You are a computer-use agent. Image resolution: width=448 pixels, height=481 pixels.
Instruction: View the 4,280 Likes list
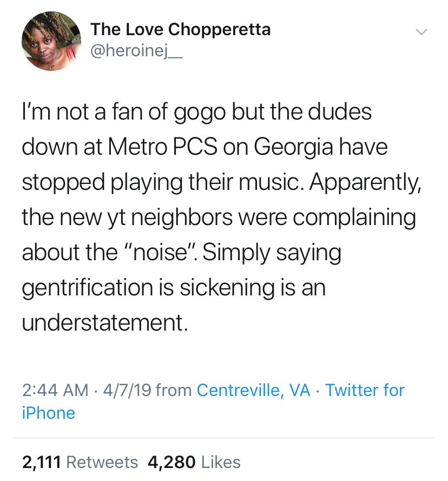point(194,462)
